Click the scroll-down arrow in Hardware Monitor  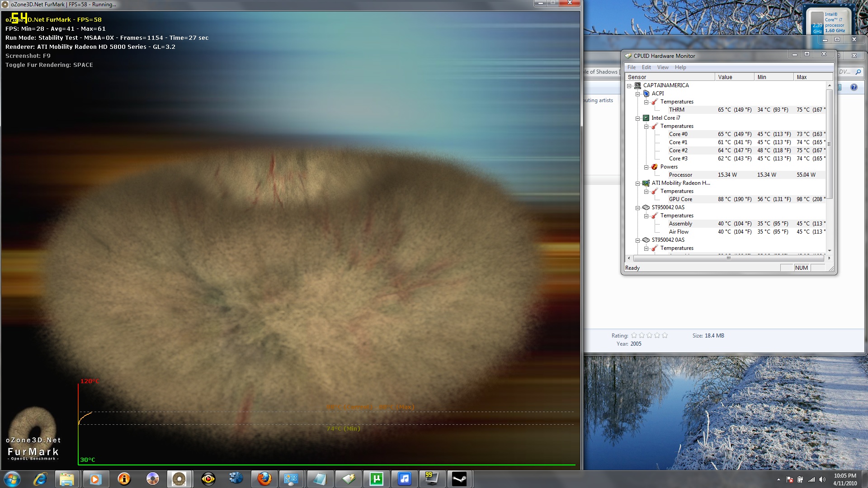pos(829,250)
